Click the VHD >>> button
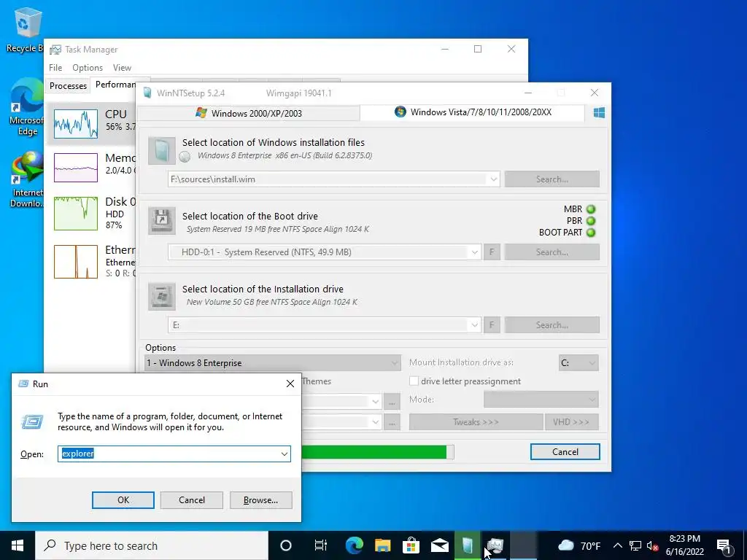The height and width of the screenshot is (560, 747). (x=571, y=422)
